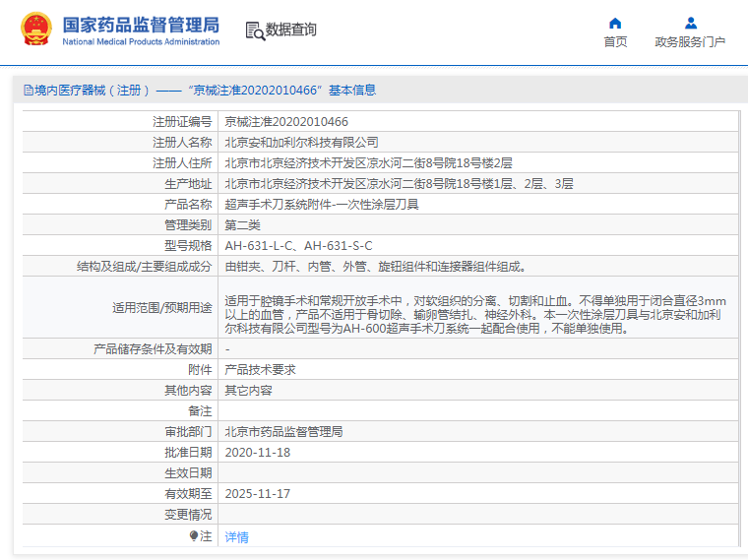This screenshot has height=560, width=748.
Task: Select approval date 2020-11-18
Action: coord(258,452)
